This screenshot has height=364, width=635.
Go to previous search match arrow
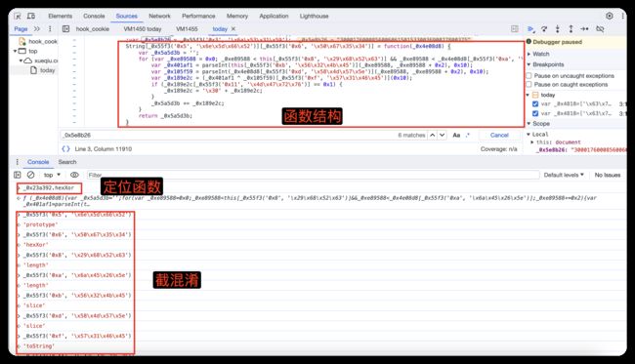(x=433, y=135)
